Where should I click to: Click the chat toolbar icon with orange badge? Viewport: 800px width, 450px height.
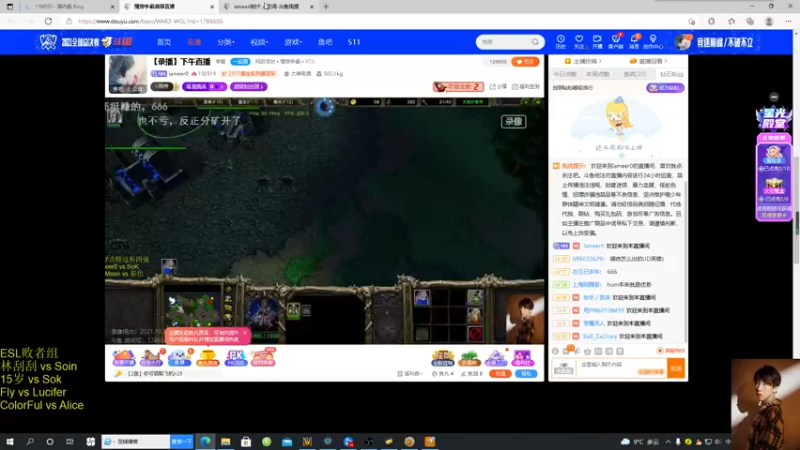567,351
